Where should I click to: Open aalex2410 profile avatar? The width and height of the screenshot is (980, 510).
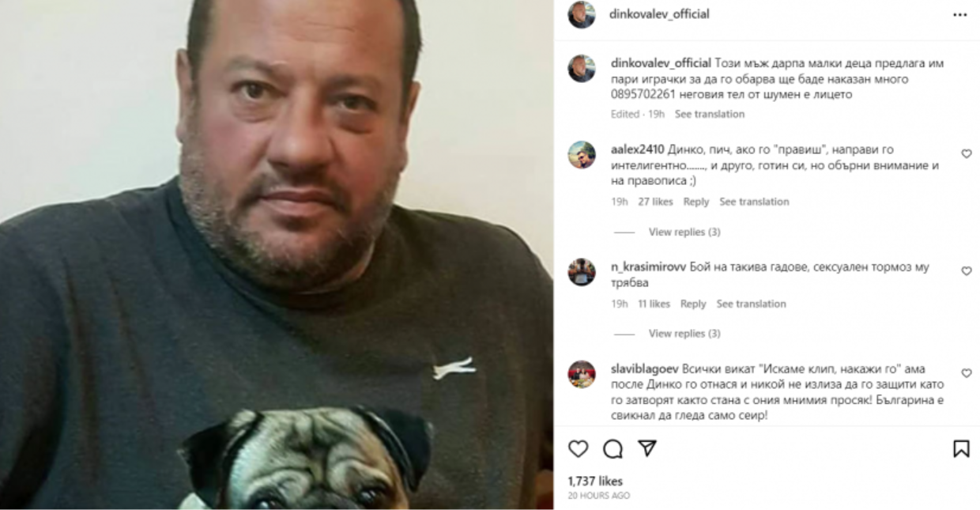coord(582,155)
